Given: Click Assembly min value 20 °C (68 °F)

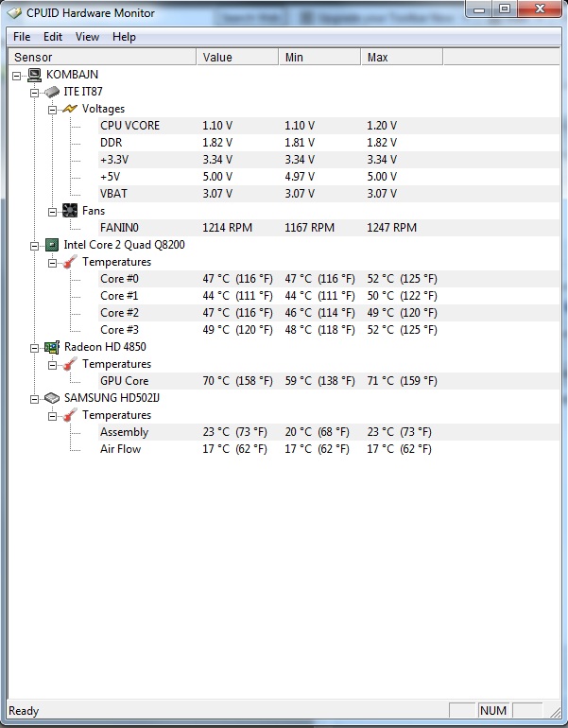Looking at the screenshot, I should click(x=317, y=432).
